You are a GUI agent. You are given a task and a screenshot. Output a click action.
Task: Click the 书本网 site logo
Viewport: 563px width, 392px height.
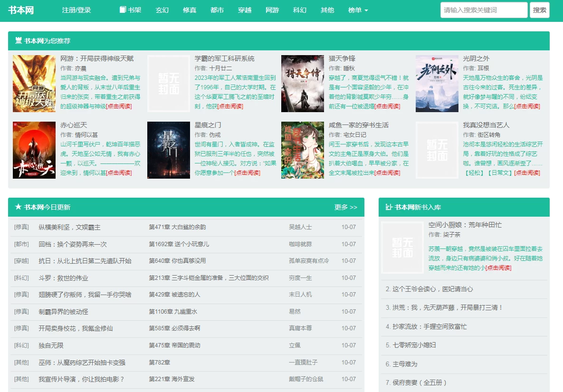click(x=21, y=10)
